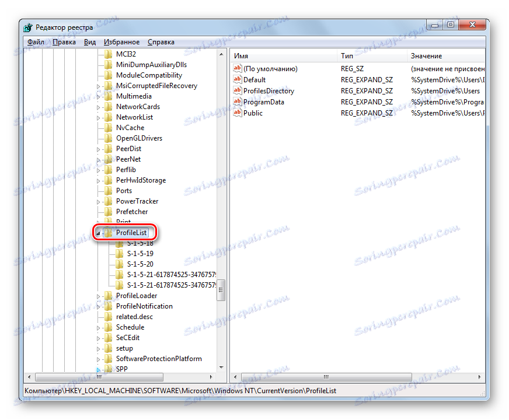Screen dimensions: 509x420
Task: Open the Справка menu
Action: tap(161, 42)
